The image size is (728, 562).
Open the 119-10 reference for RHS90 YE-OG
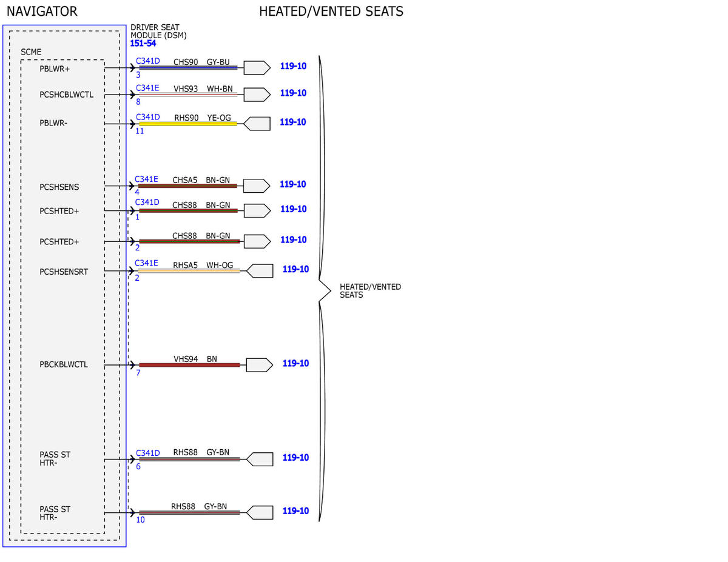292,122
